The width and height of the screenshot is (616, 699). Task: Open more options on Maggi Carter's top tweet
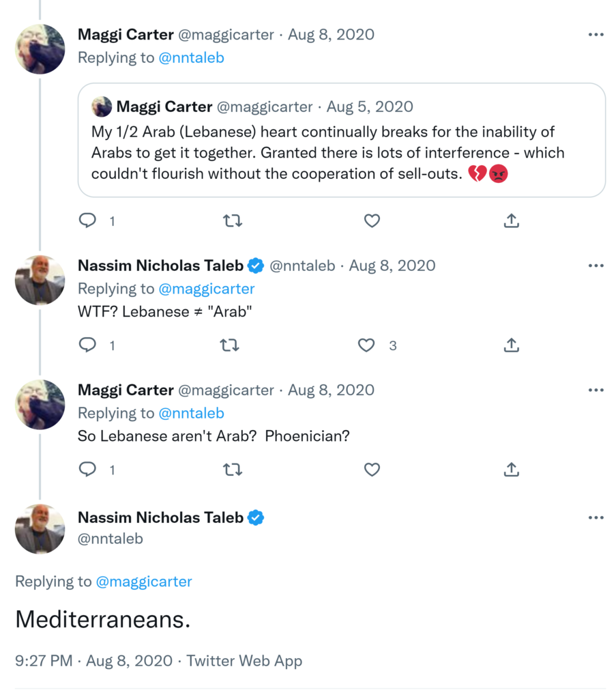click(x=596, y=35)
